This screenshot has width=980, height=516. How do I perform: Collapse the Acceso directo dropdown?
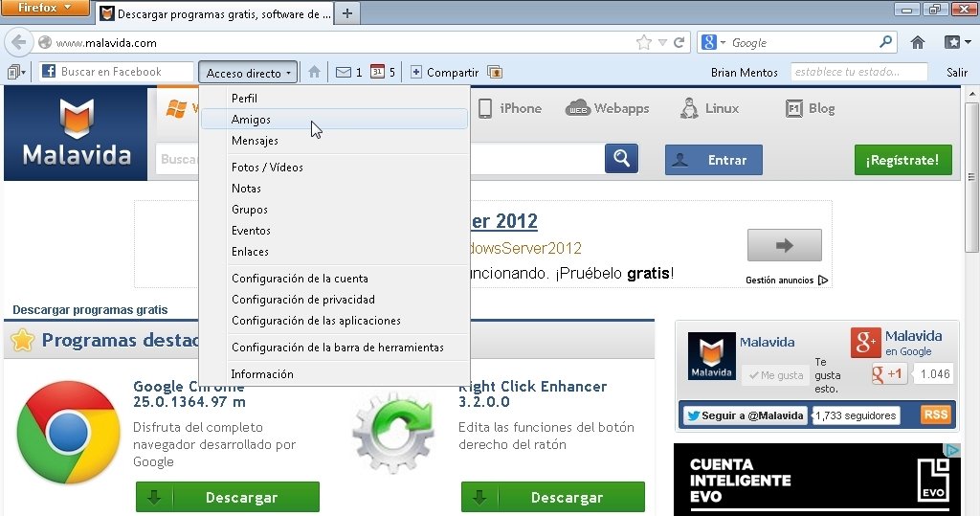point(248,73)
